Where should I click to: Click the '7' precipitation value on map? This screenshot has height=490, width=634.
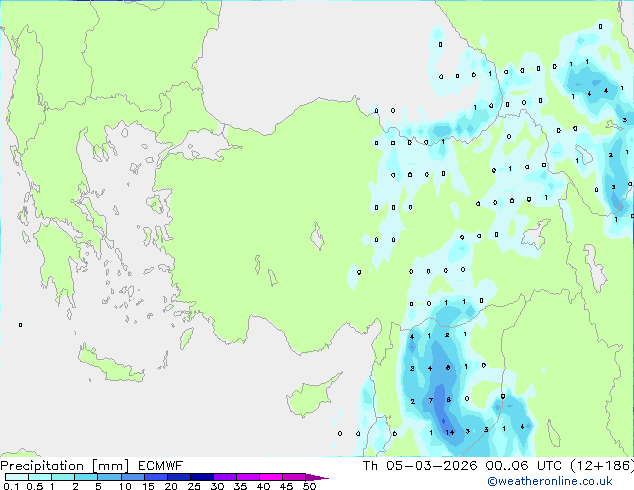point(431,400)
